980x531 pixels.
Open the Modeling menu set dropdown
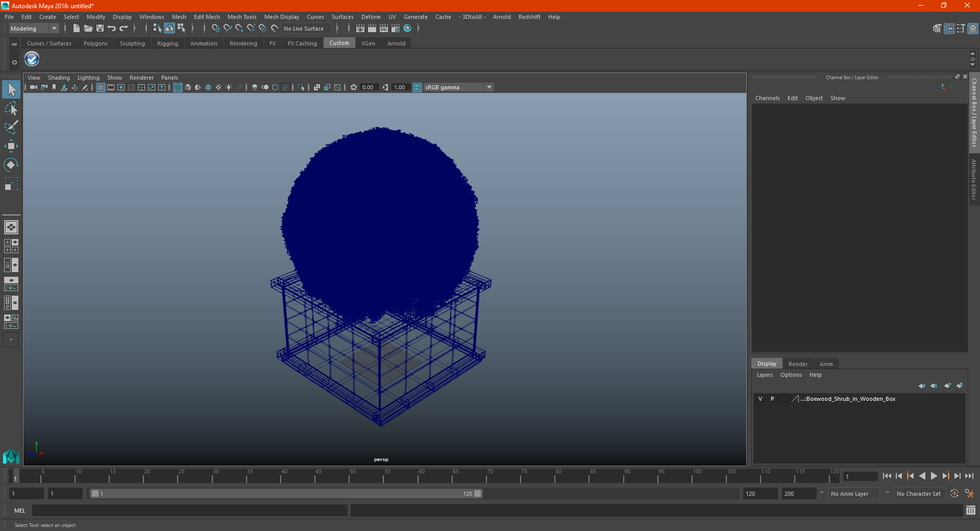point(34,29)
